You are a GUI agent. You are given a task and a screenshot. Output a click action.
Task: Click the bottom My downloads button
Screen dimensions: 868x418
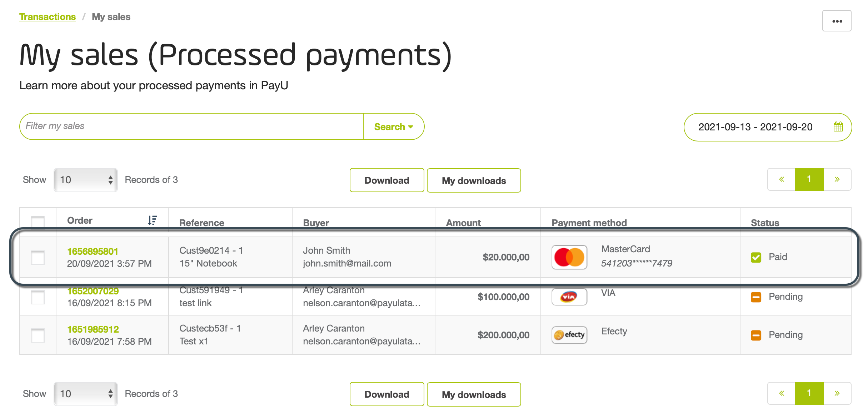[x=474, y=394]
